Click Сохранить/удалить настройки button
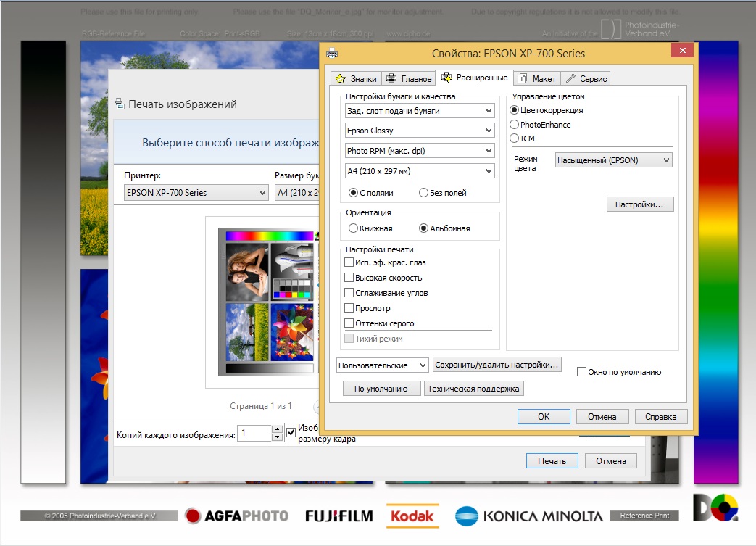Image resolution: width=756 pixels, height=546 pixels. [497, 365]
